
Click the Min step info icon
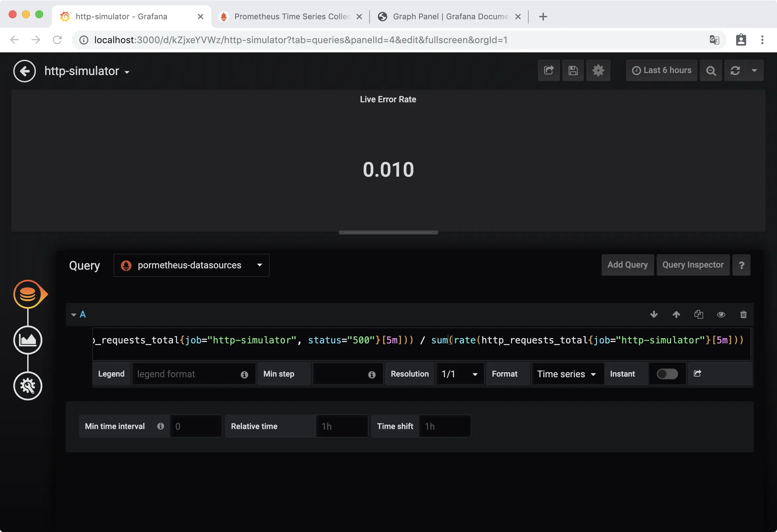click(372, 375)
